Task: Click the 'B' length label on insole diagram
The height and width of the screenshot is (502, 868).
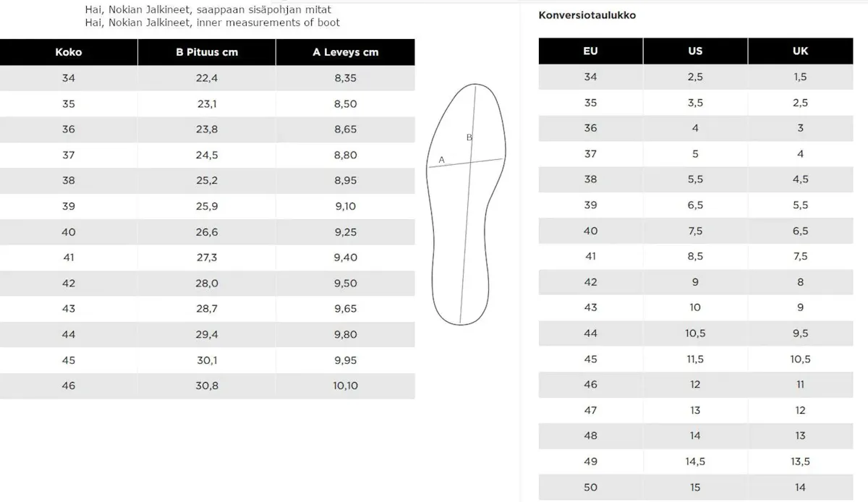Action: [469, 137]
